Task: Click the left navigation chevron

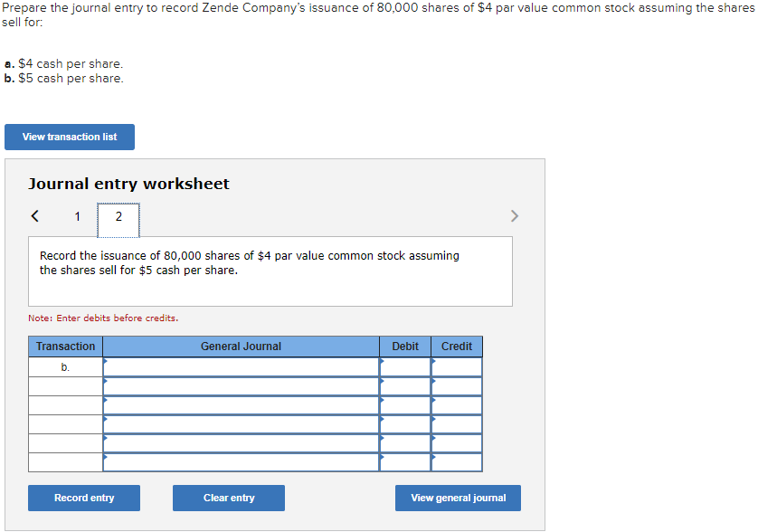Action: tap(34, 215)
